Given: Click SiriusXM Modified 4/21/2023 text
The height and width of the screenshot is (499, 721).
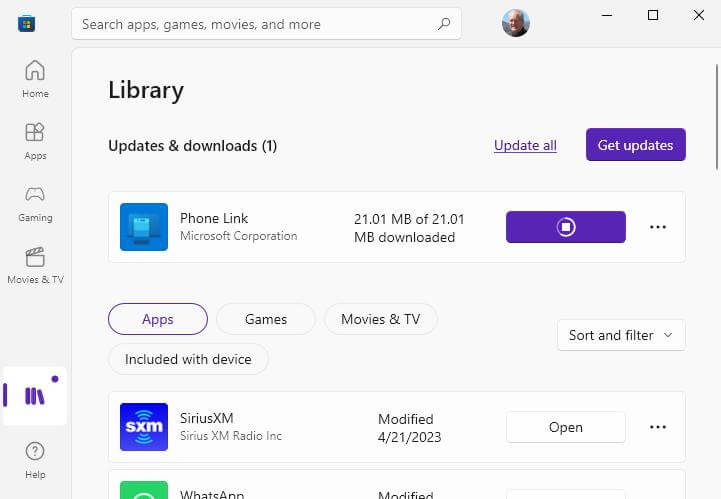Looking at the screenshot, I should coord(409,428).
